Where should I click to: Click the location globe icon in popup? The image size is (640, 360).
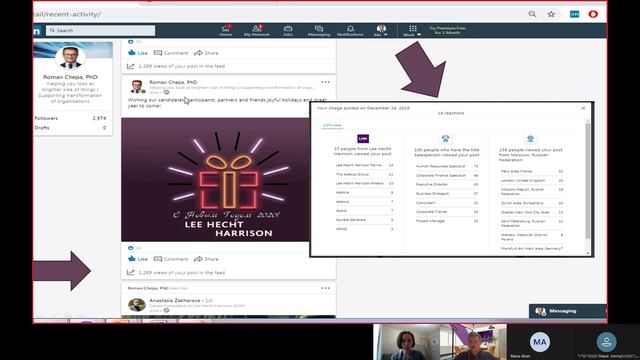point(530,139)
